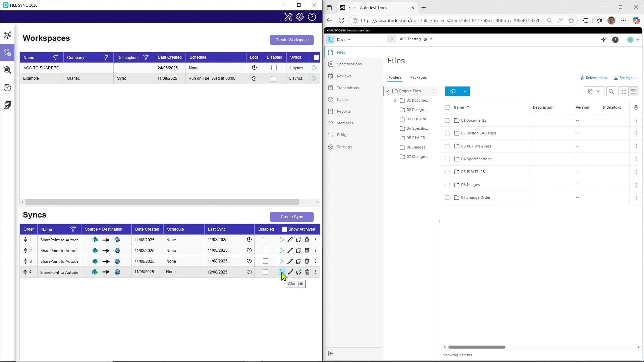Filter workspaces by the Name column funnel icon
Image resolution: width=644 pixels, height=362 pixels.
pos(55,57)
